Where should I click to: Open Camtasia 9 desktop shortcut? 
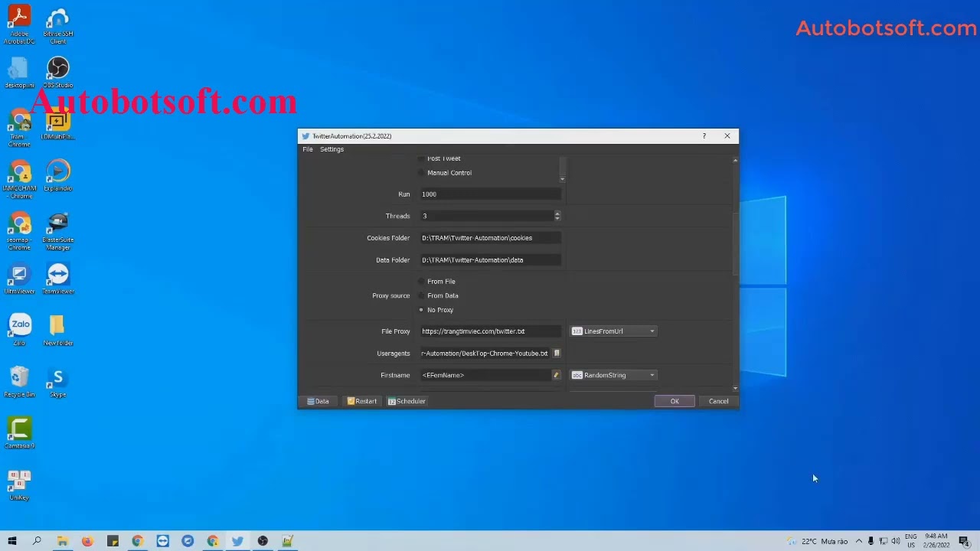[x=19, y=432]
